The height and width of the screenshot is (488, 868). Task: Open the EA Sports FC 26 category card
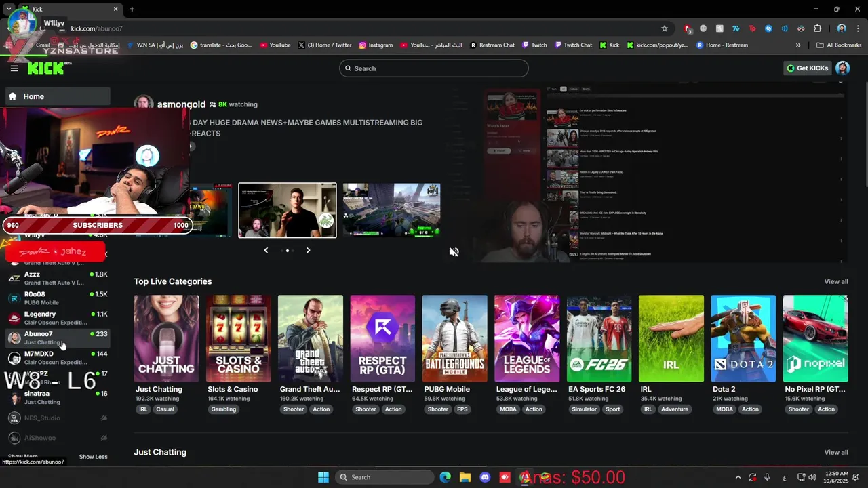tap(599, 338)
